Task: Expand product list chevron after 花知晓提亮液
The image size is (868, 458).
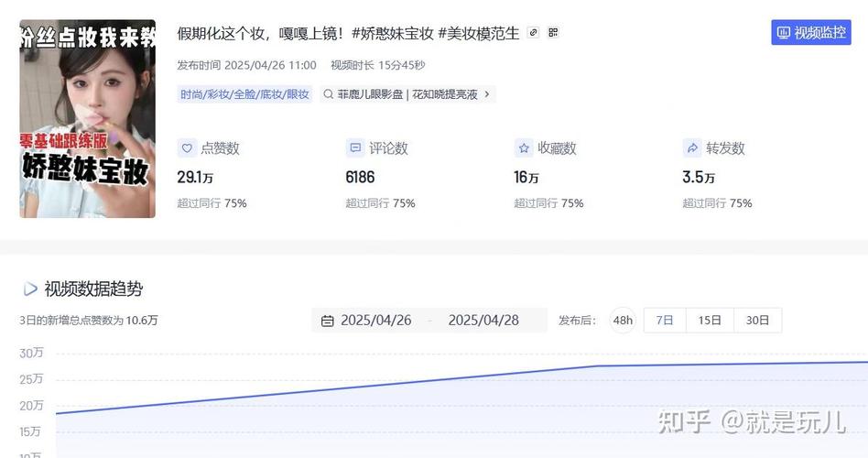Action: pyautogui.click(x=486, y=94)
